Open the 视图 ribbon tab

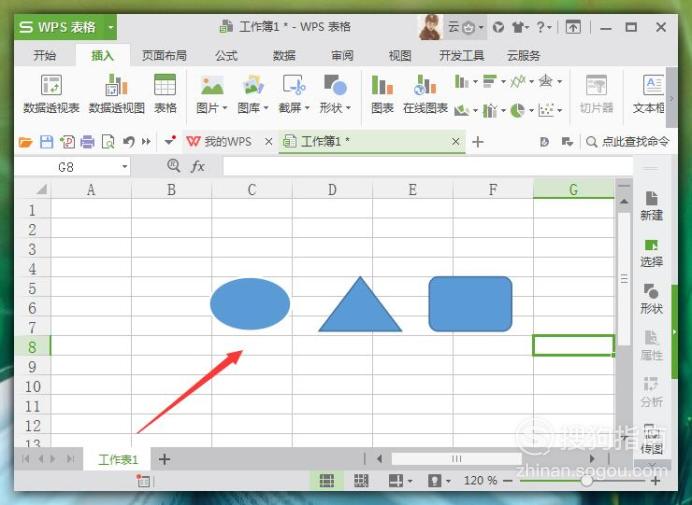click(400, 56)
